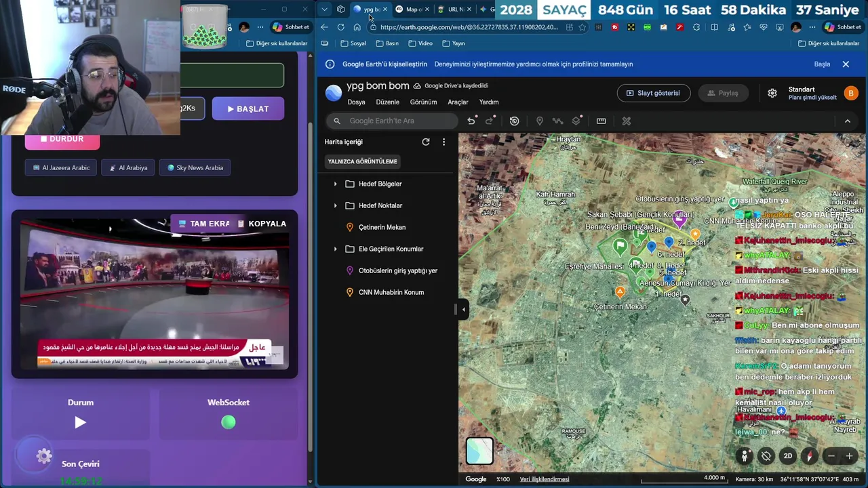Open the Dosya menu
The height and width of the screenshot is (488, 868).
[356, 102]
